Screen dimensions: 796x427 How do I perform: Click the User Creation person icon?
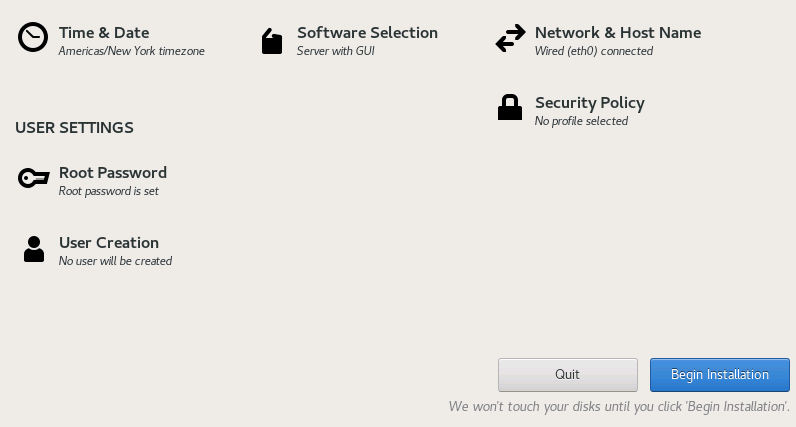click(34, 249)
